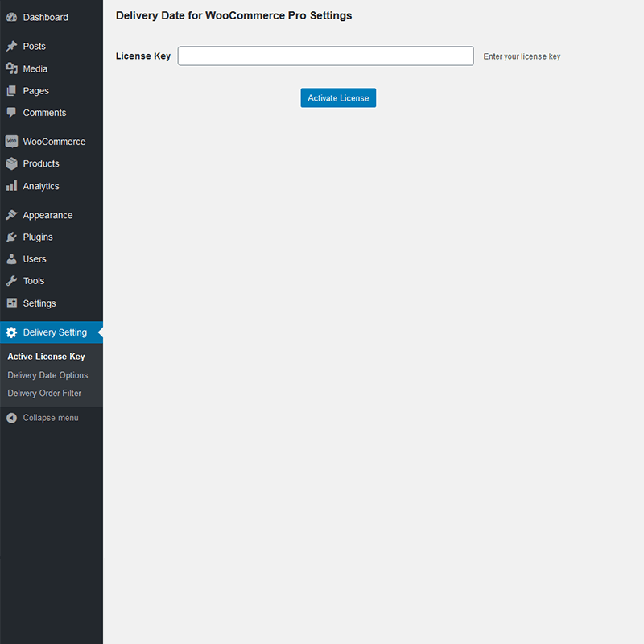Click the Analytics bar chart icon
The image size is (644, 644).
tap(11, 186)
